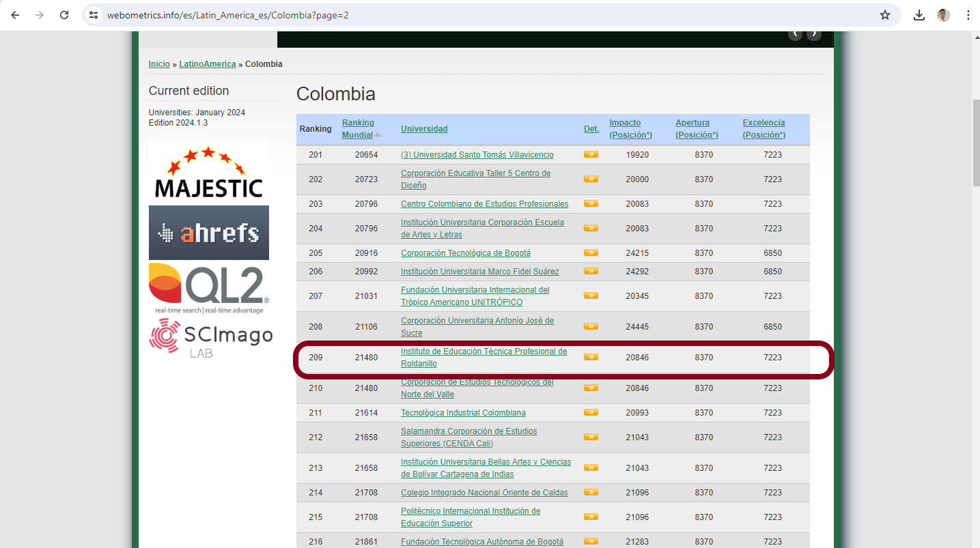The height and width of the screenshot is (548, 980).
Task: Click the URL address bar field
Action: click(x=478, y=15)
